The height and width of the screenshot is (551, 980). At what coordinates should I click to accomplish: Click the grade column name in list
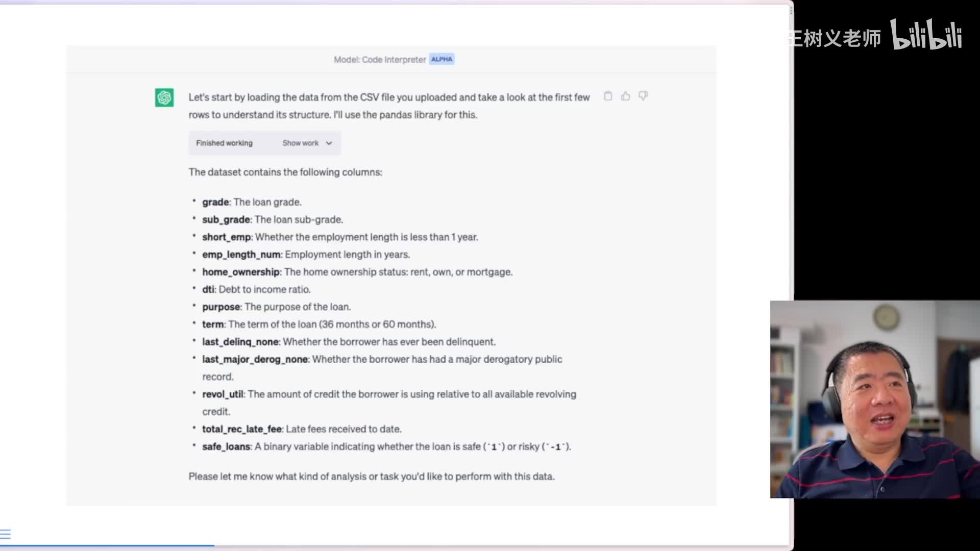tap(215, 203)
